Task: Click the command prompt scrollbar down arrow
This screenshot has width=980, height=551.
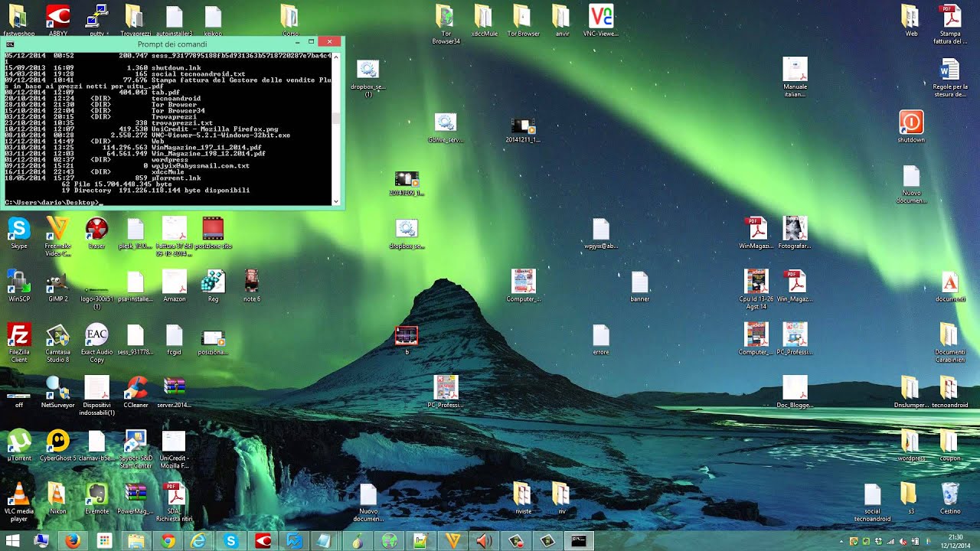Action: [x=335, y=202]
